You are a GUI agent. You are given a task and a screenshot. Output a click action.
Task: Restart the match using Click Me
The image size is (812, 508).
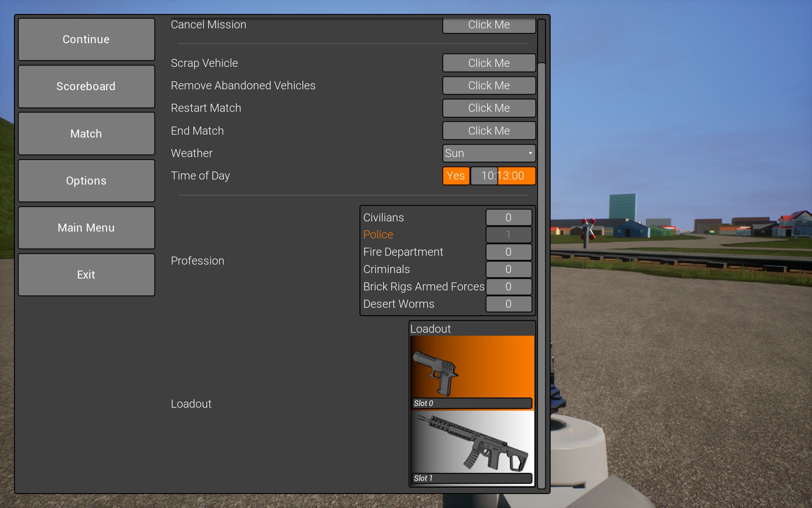489,108
